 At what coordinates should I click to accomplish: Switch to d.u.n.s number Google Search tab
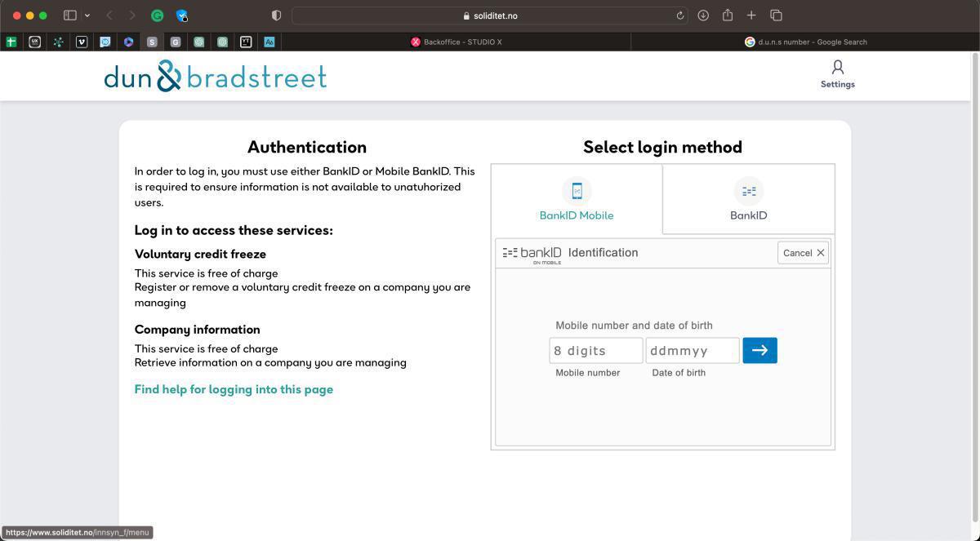pos(805,42)
